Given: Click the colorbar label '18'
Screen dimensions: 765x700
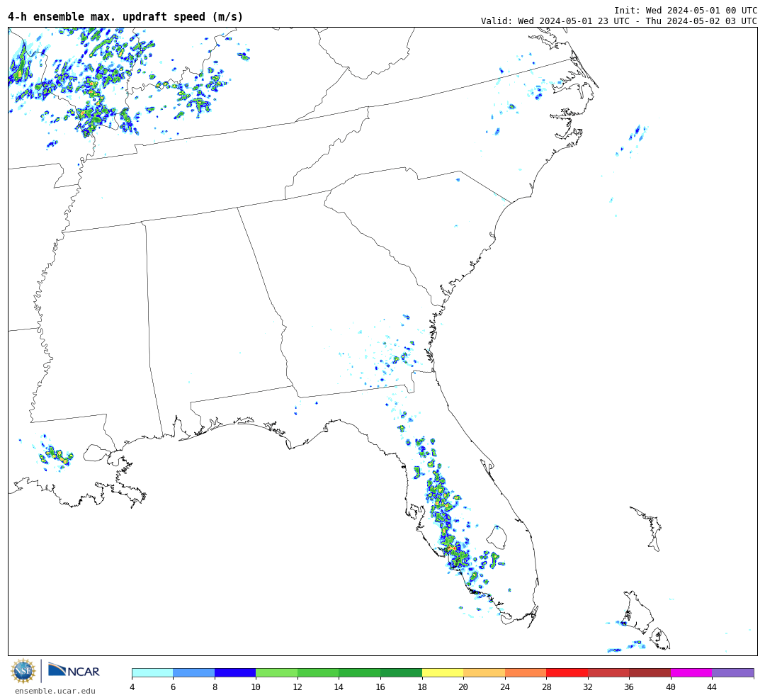Looking at the screenshot, I should click(422, 687).
